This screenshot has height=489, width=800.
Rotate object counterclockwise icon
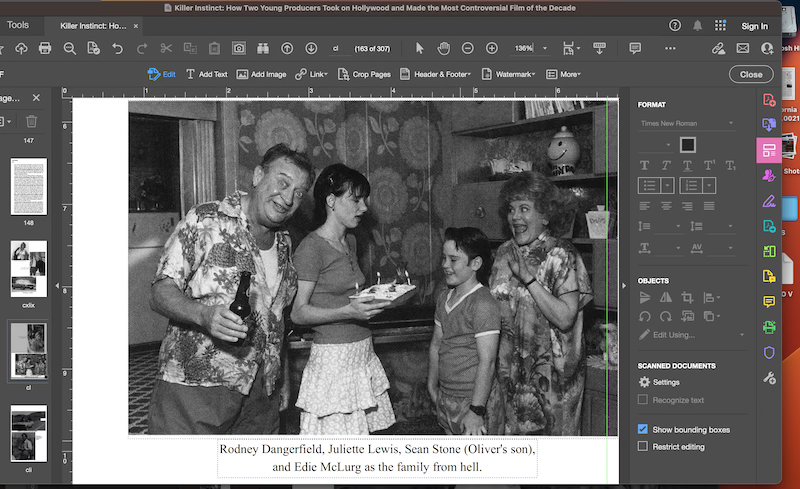pos(644,316)
